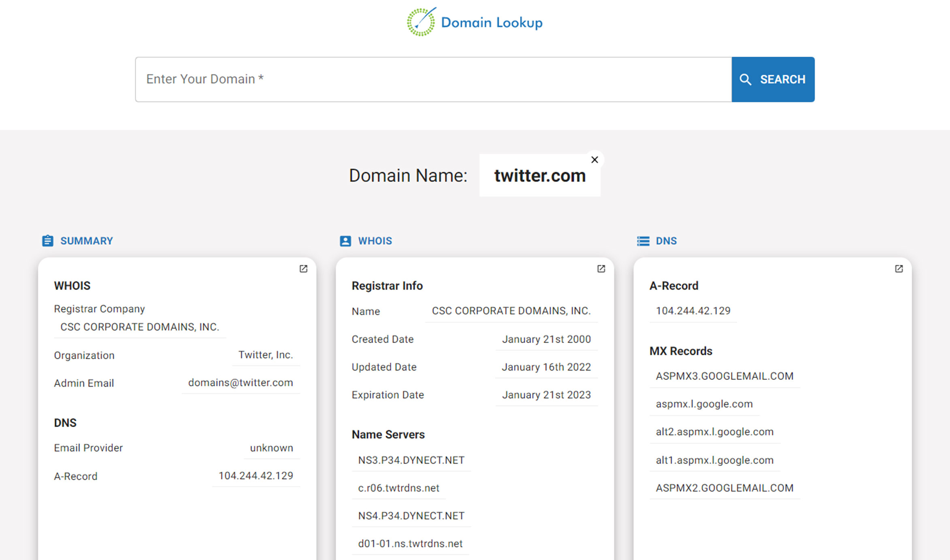
Task: Click the Domain Lookup logo icon
Action: click(x=421, y=22)
